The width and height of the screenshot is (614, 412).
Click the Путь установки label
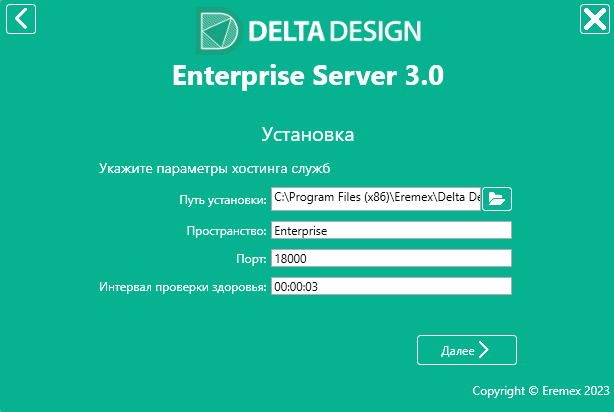coord(223,200)
